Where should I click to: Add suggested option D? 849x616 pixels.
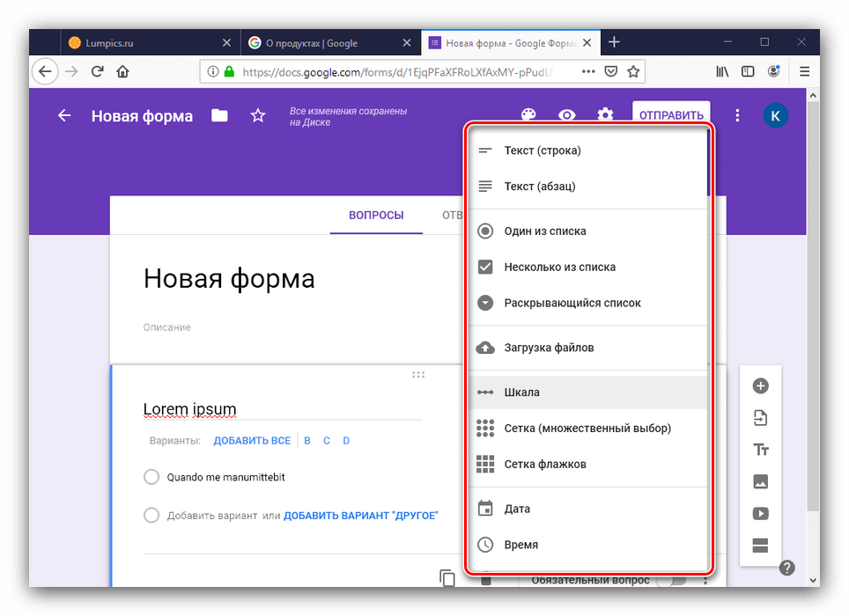(346, 441)
